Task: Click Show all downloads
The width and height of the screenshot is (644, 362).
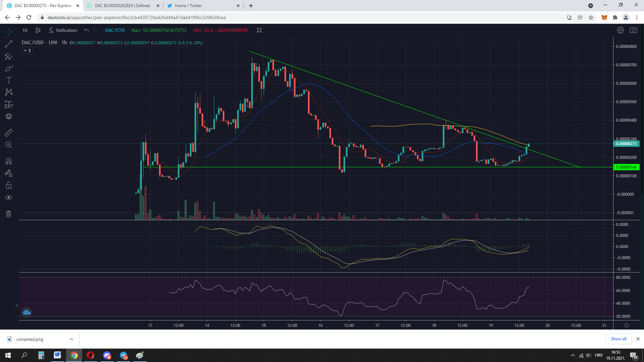Action: coord(619,339)
